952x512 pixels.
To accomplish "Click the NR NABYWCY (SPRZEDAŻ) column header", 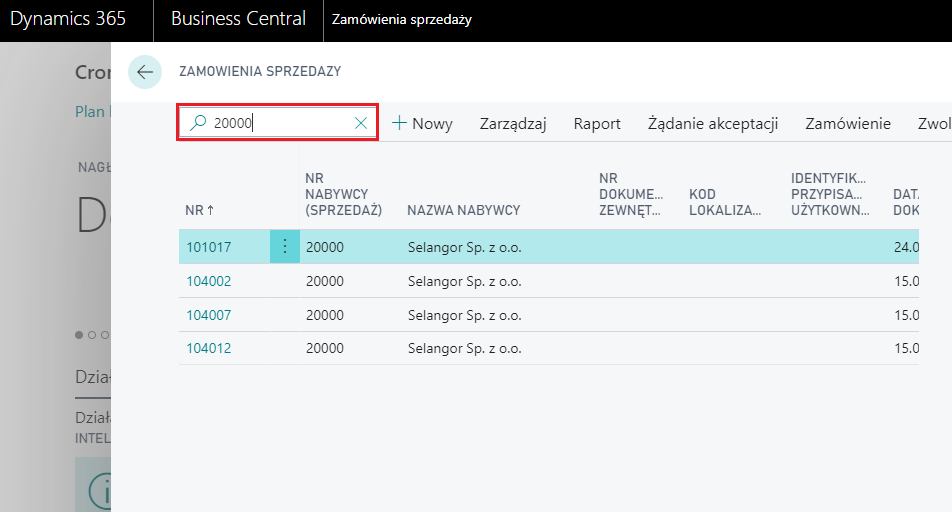I will point(344,194).
